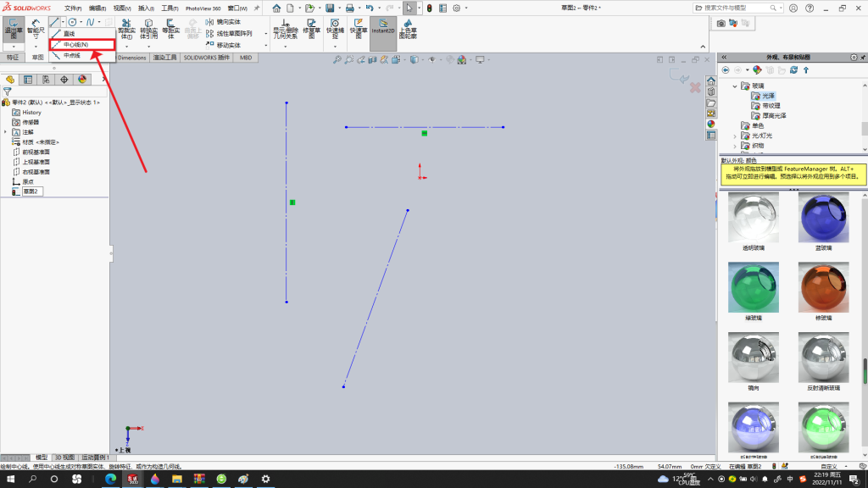Screen dimensions: 868x488
Task: Toggle the 快速捕捉 quick snaps button
Action: coord(335,30)
